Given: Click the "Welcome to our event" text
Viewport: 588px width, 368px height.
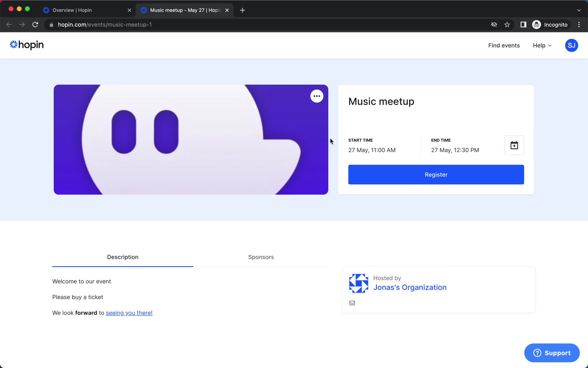Looking at the screenshot, I should (x=81, y=281).
